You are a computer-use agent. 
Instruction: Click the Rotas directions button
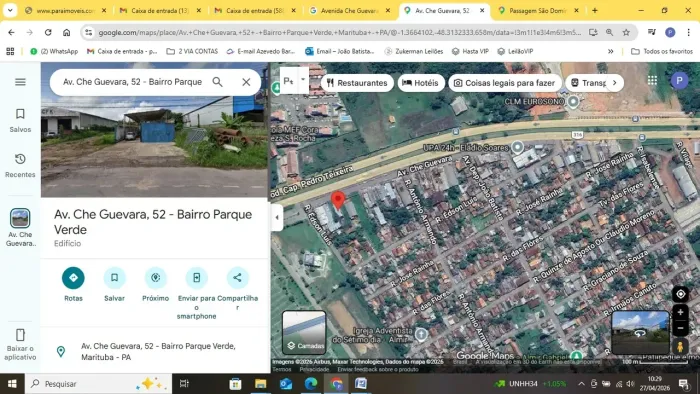coord(73,278)
